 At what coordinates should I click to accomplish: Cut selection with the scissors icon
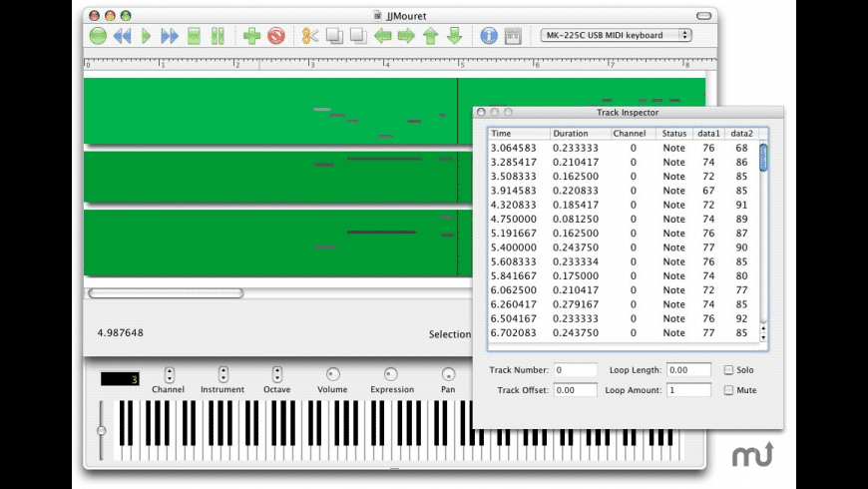coord(310,36)
